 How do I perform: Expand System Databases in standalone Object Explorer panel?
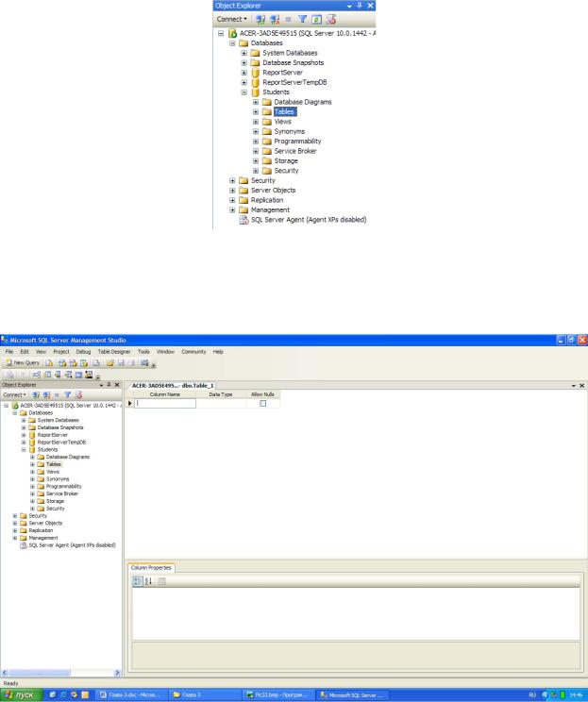[244, 53]
